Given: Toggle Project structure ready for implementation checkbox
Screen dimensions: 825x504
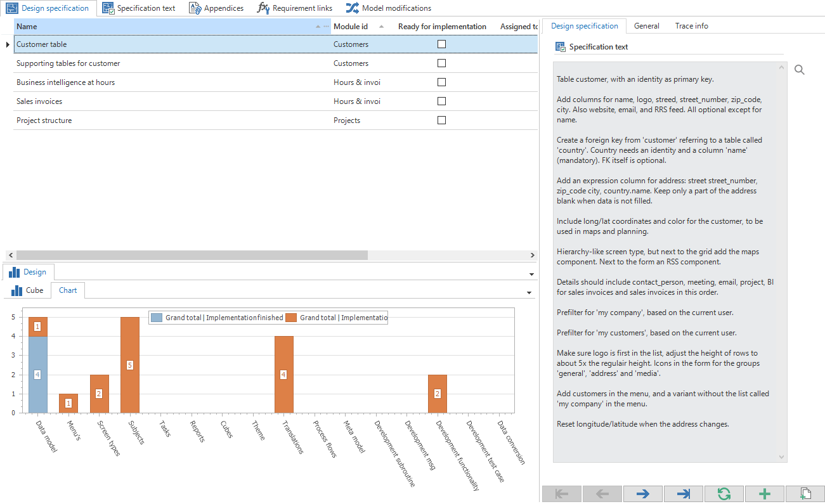Looking at the screenshot, I should click(442, 120).
